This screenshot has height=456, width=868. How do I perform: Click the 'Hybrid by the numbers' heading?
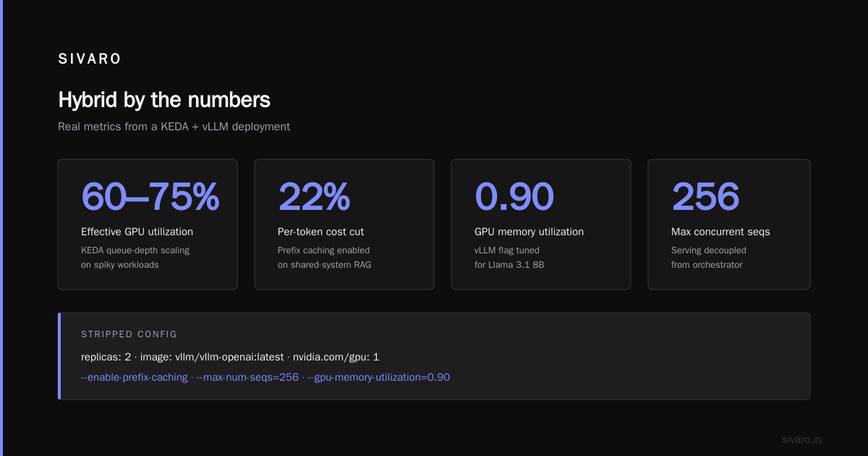click(164, 100)
